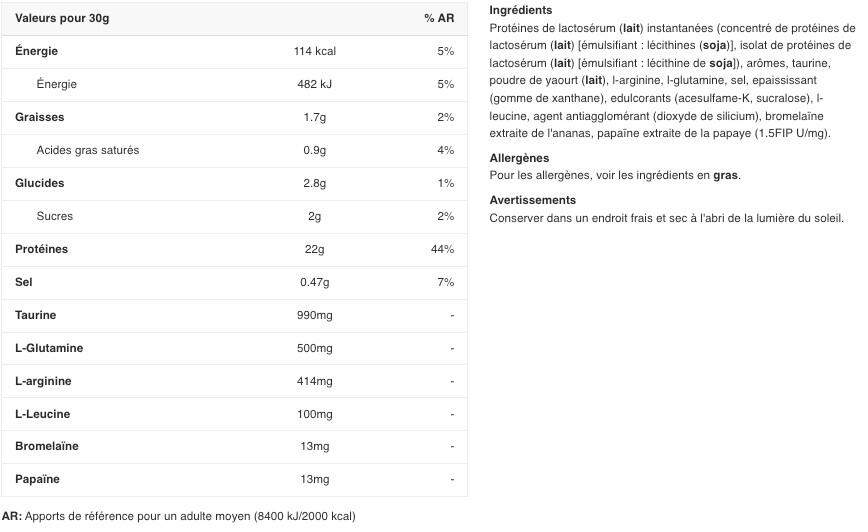The image size is (868, 532).
Task: Click the 44% protein reference value
Action: pyautogui.click(x=442, y=249)
